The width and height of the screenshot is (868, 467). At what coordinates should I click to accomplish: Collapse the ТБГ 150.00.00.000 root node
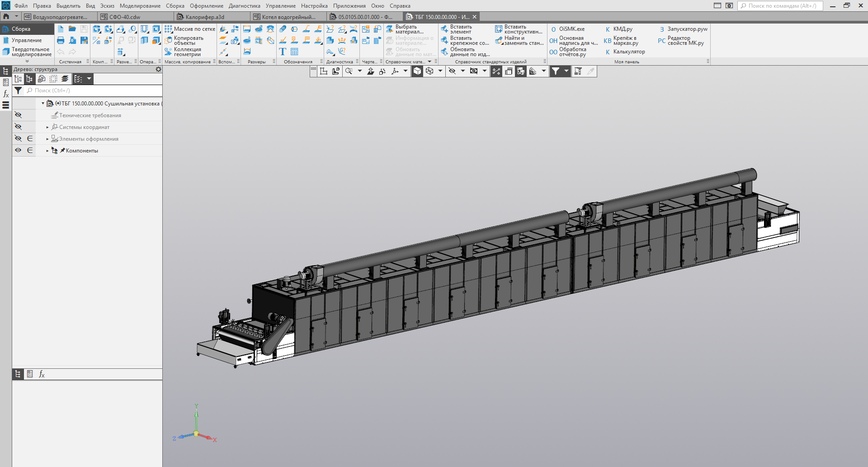[x=43, y=104]
